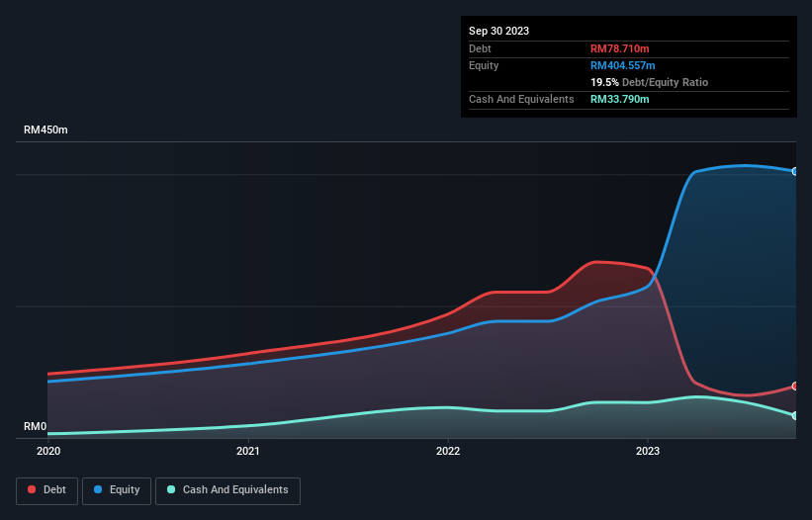Click the blue Equity endpoint marker
Viewport: 812px width, 520px height.
click(x=795, y=171)
